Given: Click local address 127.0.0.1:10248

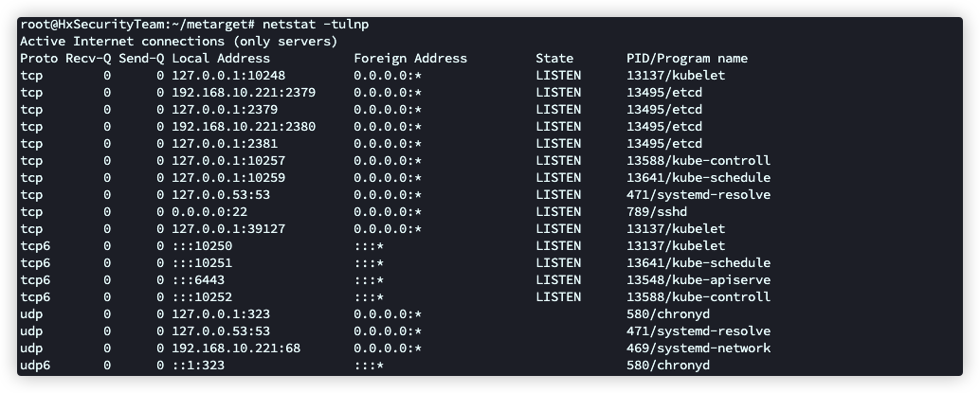Looking at the screenshot, I should coord(228,76).
